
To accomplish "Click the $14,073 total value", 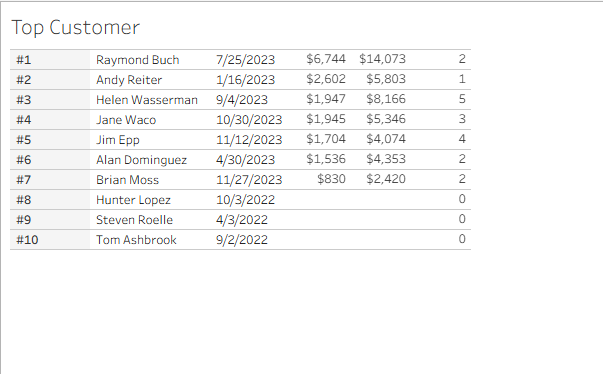I will tap(383, 59).
